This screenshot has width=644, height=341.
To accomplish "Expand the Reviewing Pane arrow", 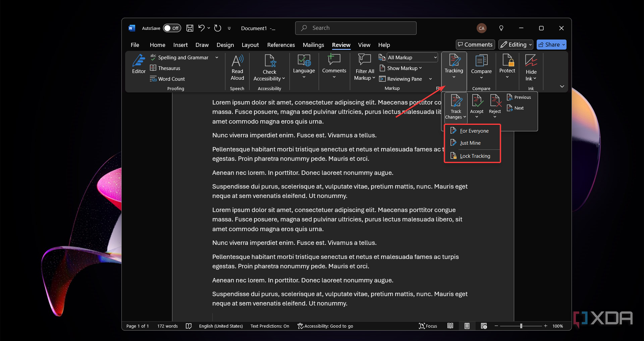I will coord(430,79).
